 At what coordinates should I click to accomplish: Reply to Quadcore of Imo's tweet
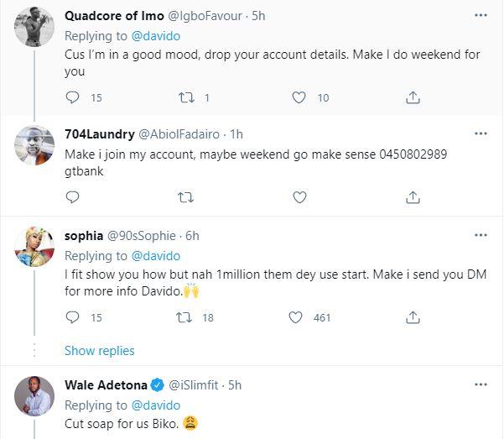click(72, 98)
